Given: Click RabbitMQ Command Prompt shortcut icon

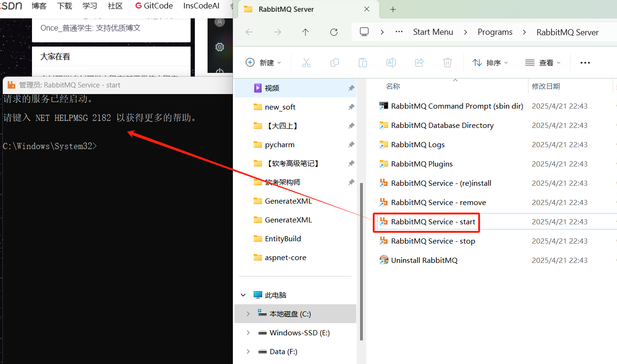Looking at the screenshot, I should (384, 106).
